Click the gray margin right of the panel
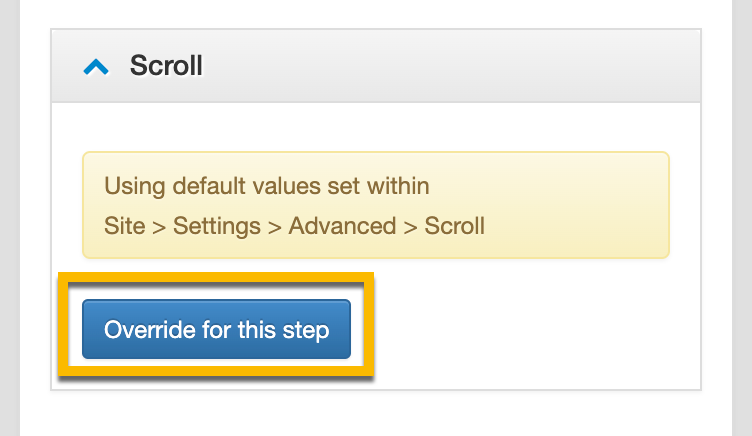The height and width of the screenshot is (436, 752). 742,220
